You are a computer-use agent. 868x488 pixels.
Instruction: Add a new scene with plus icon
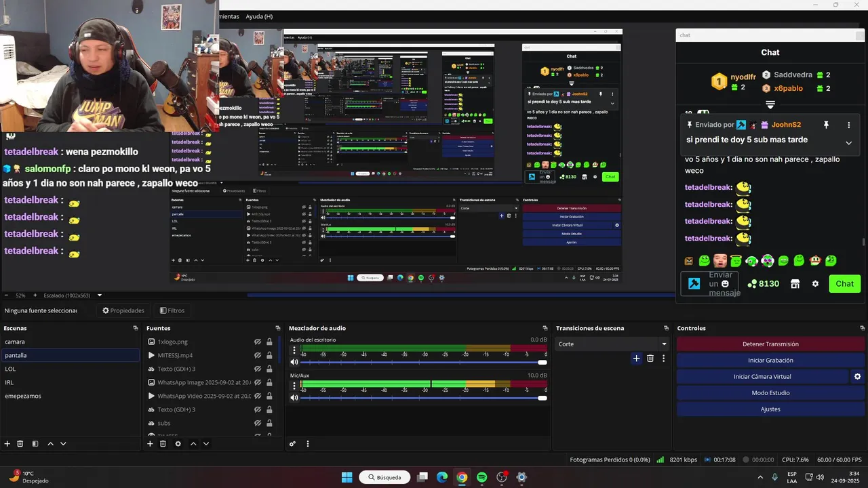click(x=7, y=444)
